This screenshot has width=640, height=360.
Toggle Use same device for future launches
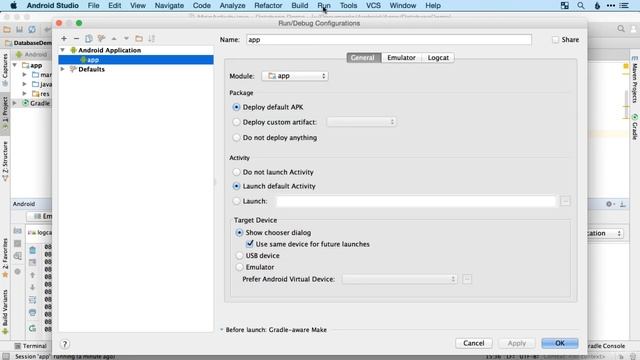point(250,244)
